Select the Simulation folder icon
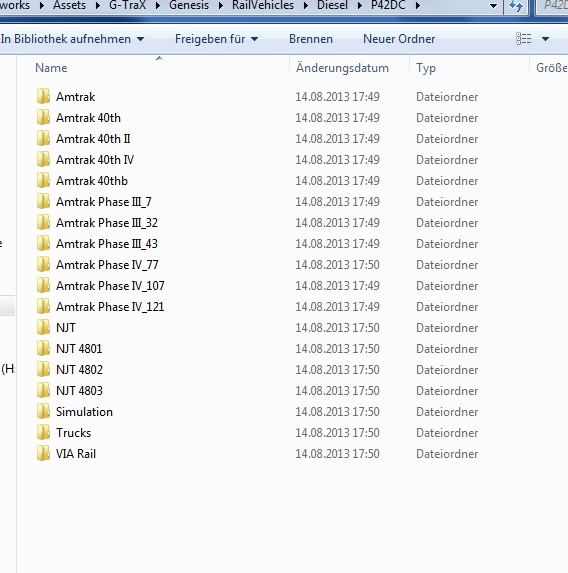This screenshot has height=573, width=568. pyautogui.click(x=43, y=412)
